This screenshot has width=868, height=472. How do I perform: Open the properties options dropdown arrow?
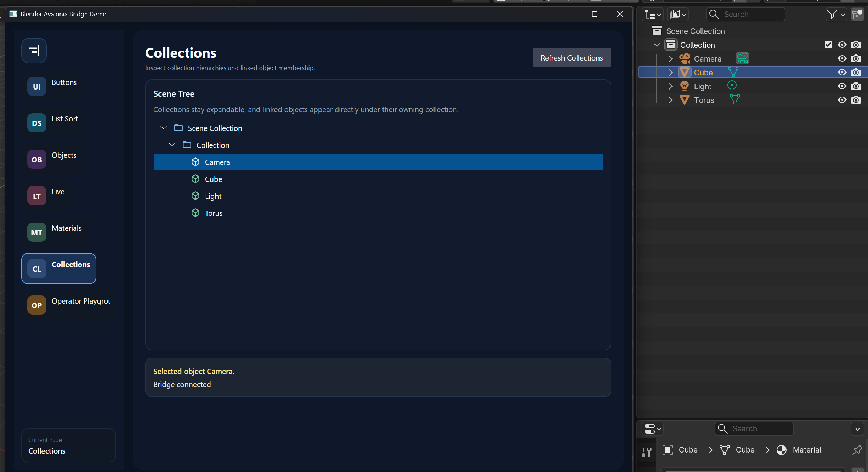coord(857,429)
